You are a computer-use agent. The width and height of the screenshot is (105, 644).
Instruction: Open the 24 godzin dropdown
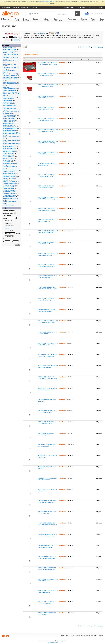point(9,236)
